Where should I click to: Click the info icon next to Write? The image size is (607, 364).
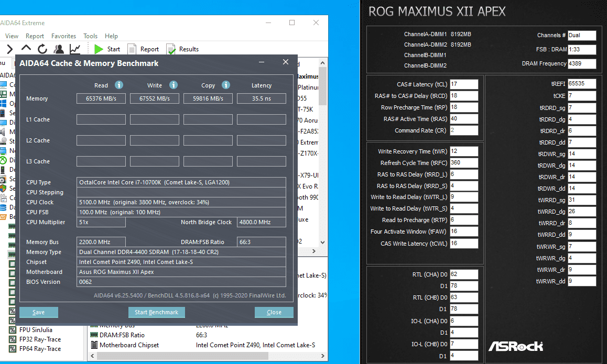pos(174,85)
